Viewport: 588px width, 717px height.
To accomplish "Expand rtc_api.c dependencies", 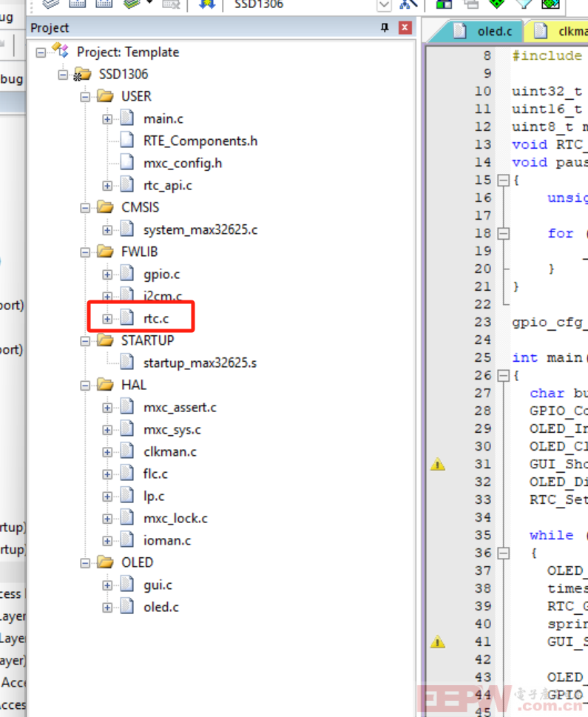I will coord(107,186).
